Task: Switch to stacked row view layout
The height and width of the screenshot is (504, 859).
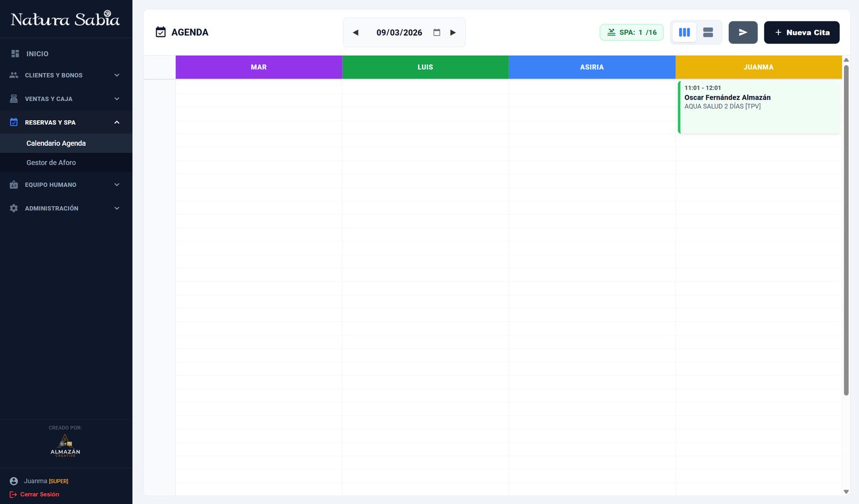Action: tap(708, 33)
